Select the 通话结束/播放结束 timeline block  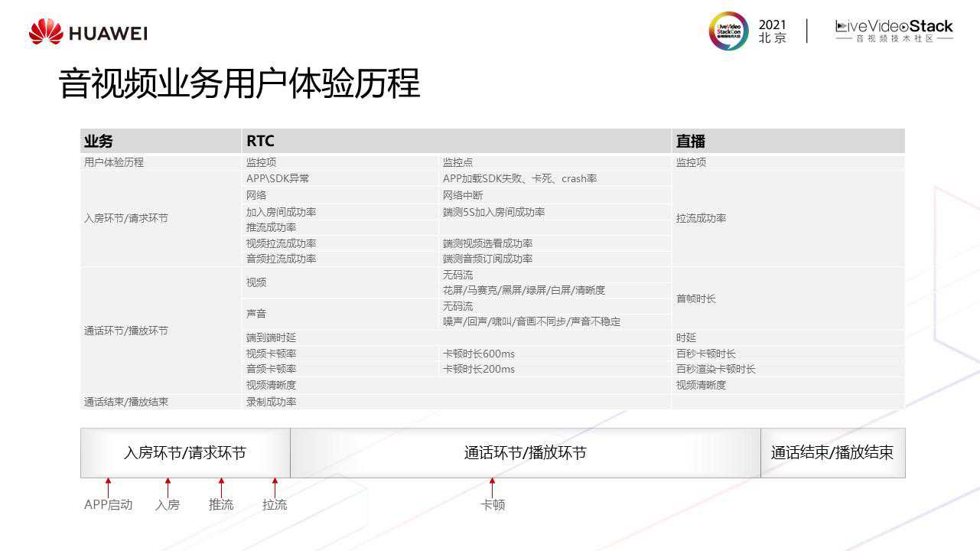click(x=832, y=453)
